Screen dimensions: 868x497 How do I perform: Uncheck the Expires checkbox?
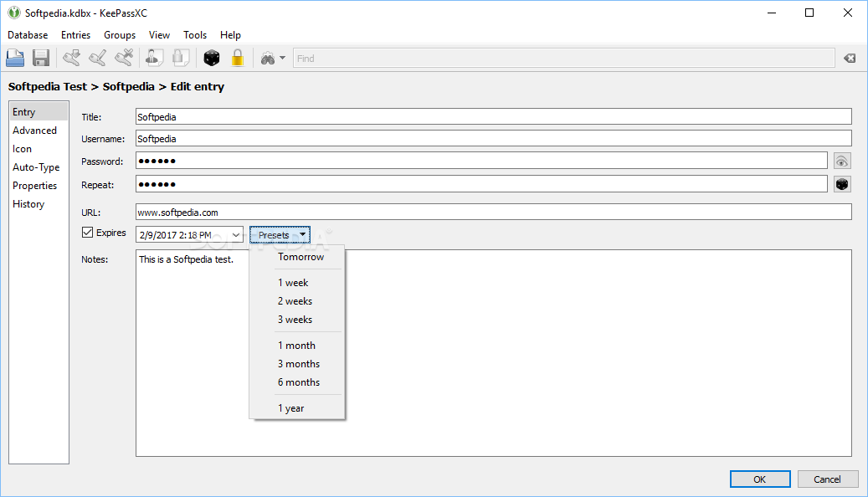pyautogui.click(x=87, y=233)
